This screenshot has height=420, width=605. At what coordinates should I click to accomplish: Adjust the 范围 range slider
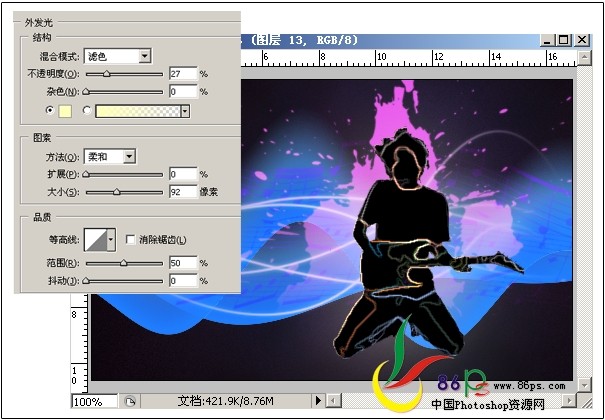[x=124, y=263]
